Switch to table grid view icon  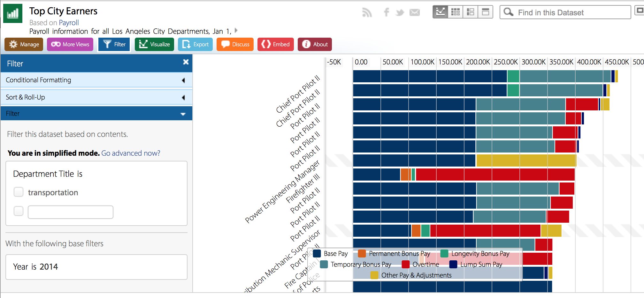(455, 12)
